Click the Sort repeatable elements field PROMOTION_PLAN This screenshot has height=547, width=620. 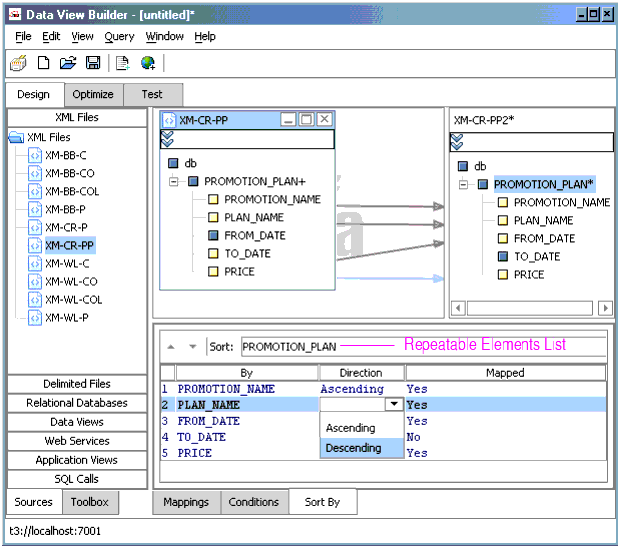(424, 347)
